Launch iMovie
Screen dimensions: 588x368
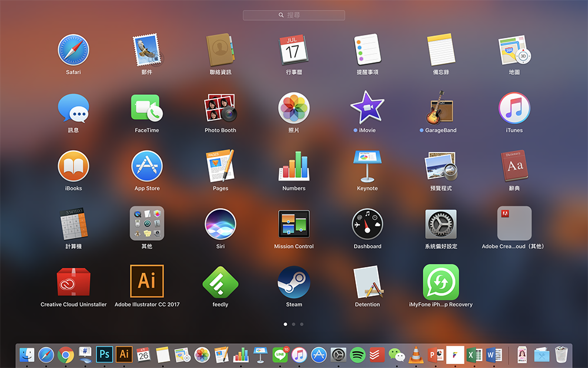367,108
